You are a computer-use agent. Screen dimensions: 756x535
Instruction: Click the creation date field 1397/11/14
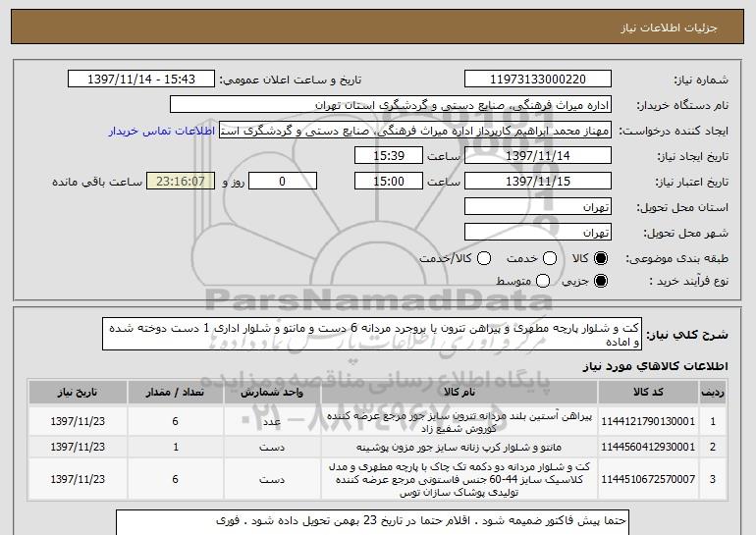tap(538, 156)
